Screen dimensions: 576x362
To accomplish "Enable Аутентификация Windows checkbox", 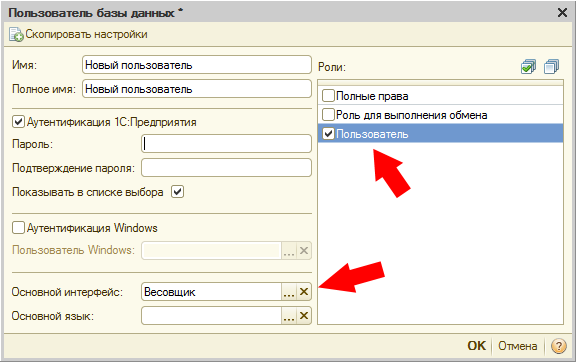I will tap(18, 227).
